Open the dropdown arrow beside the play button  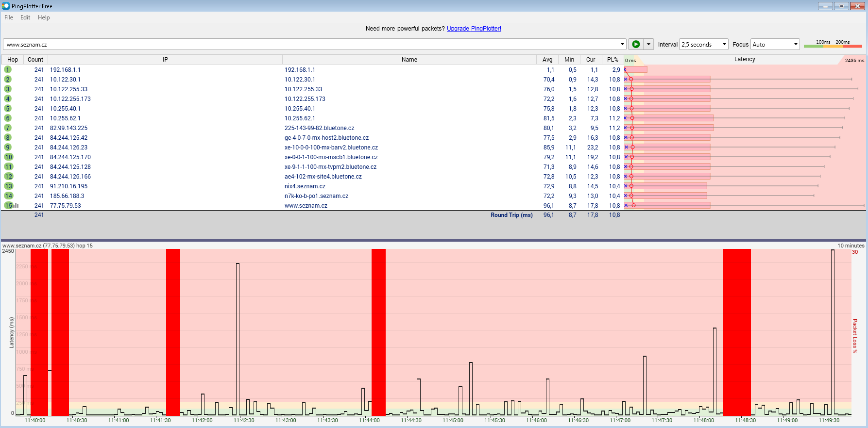(x=648, y=44)
